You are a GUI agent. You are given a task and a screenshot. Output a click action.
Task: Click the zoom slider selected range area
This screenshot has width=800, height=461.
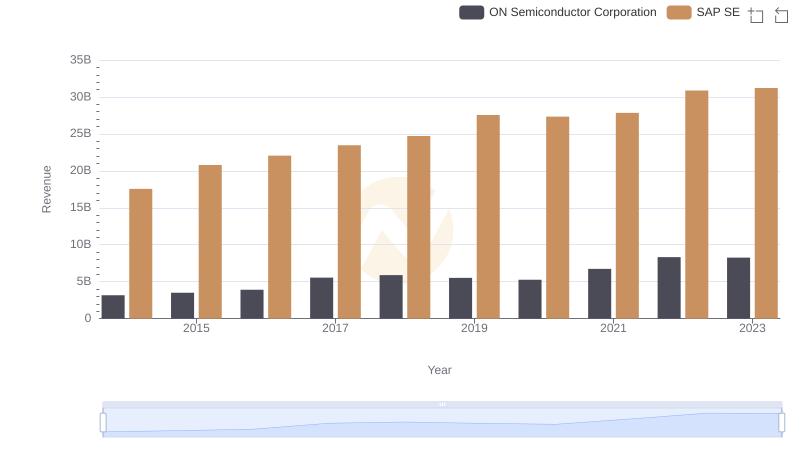point(442,423)
